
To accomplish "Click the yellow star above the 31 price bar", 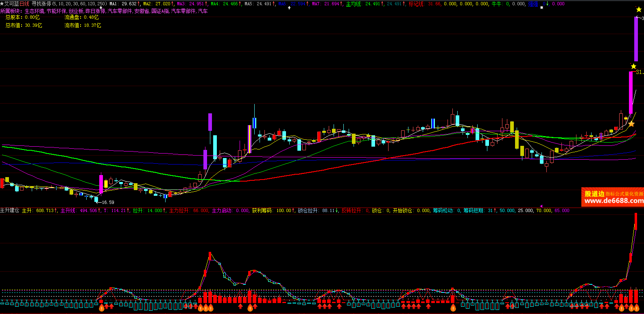I will 633,66.
